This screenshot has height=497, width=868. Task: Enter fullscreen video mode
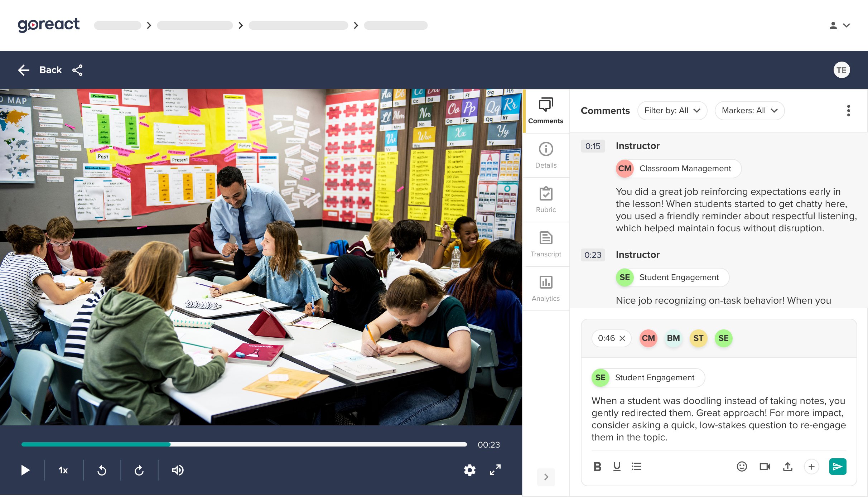[495, 470]
